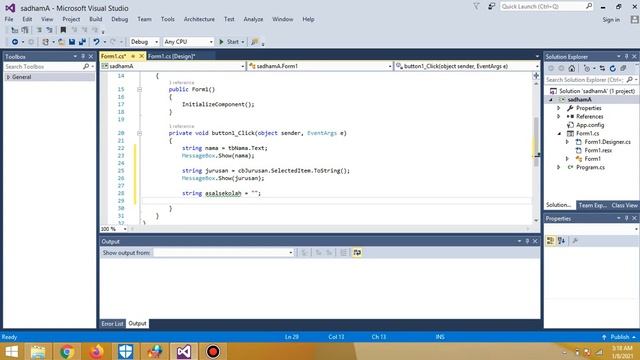Click the Open File folder icon

click(61, 42)
